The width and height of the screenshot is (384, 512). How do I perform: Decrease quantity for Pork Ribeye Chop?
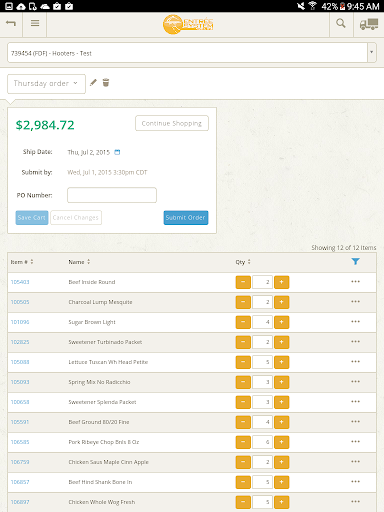243,442
